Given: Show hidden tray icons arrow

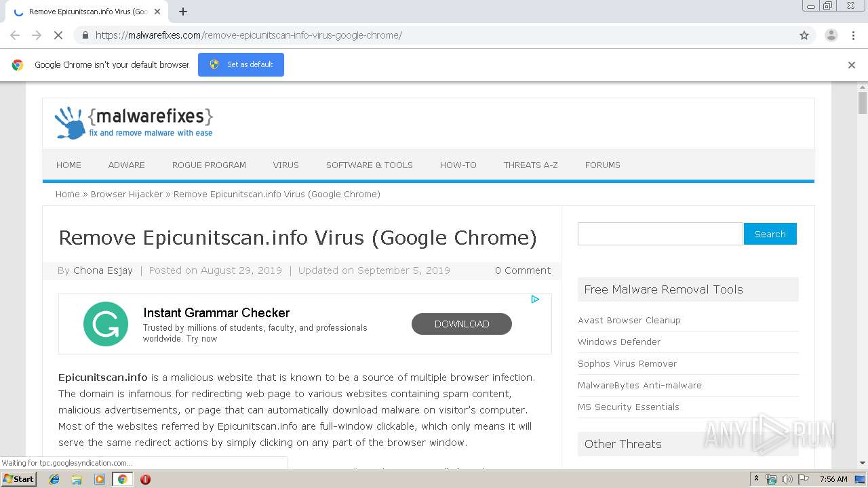Looking at the screenshot, I should 756,479.
